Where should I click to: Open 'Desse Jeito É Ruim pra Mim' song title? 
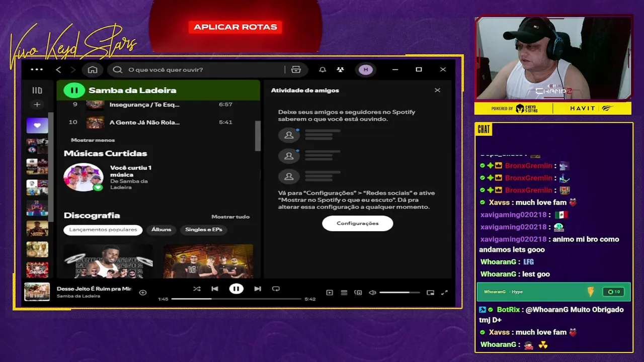tap(94, 289)
